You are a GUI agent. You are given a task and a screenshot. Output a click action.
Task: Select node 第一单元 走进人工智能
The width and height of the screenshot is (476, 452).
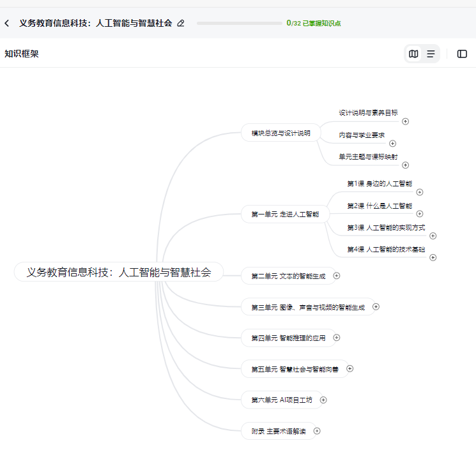click(285, 214)
